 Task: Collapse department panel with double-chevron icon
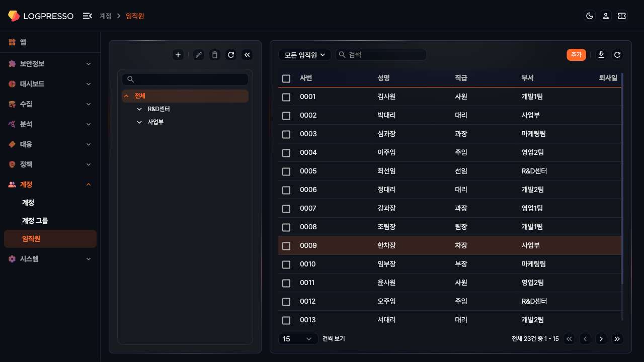pyautogui.click(x=247, y=55)
